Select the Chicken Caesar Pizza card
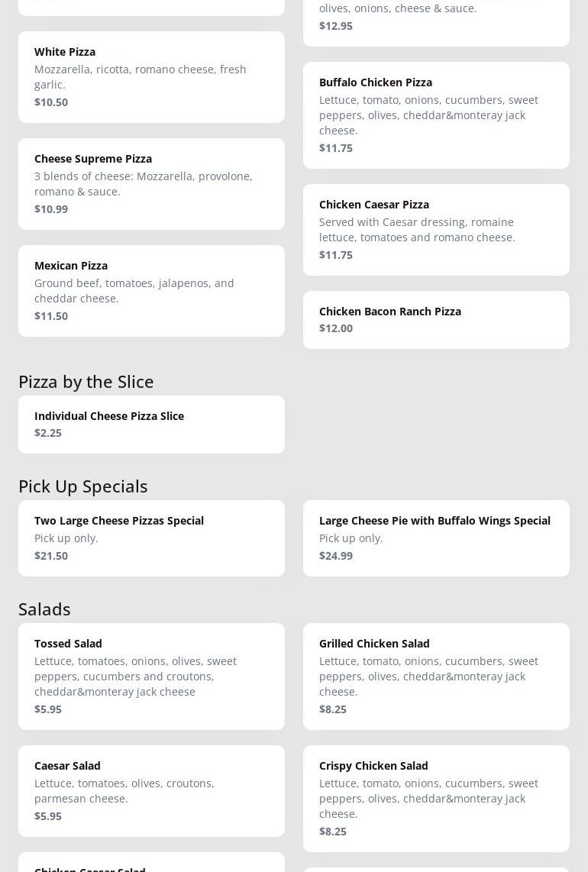The width and height of the screenshot is (588, 872). click(x=436, y=229)
